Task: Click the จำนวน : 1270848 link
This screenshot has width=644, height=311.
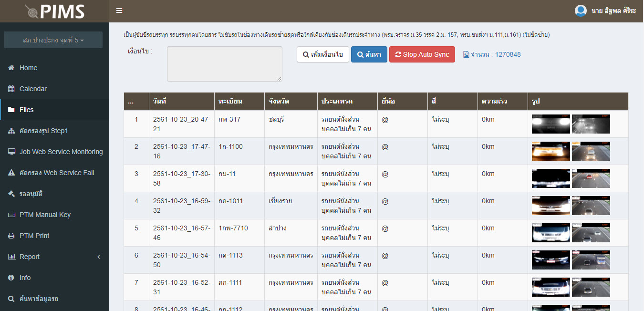Action: coord(492,54)
